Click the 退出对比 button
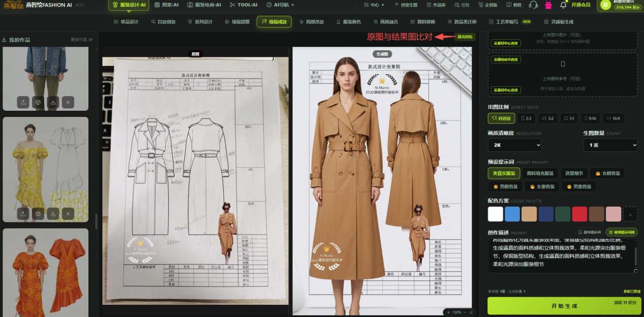 tap(465, 37)
